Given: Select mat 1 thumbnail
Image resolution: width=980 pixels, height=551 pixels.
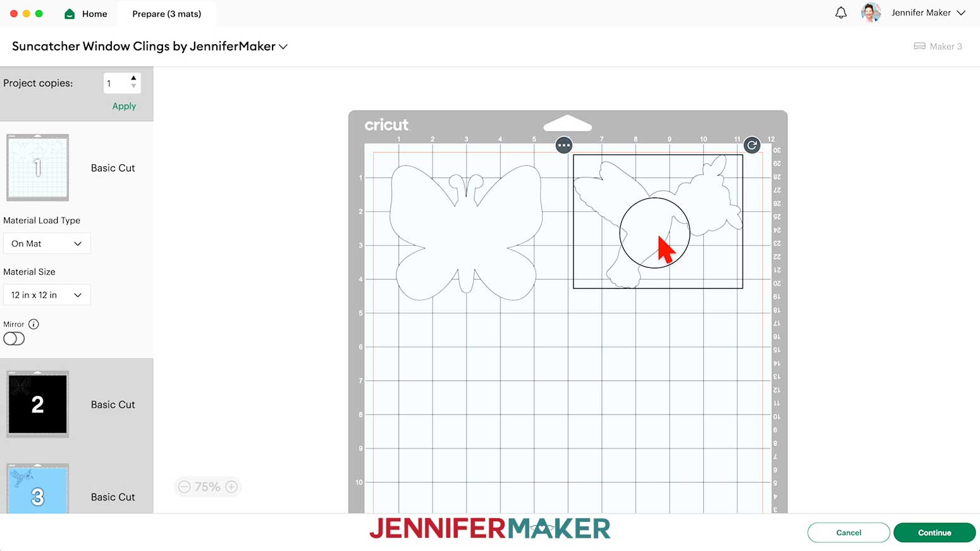Looking at the screenshot, I should [x=37, y=167].
